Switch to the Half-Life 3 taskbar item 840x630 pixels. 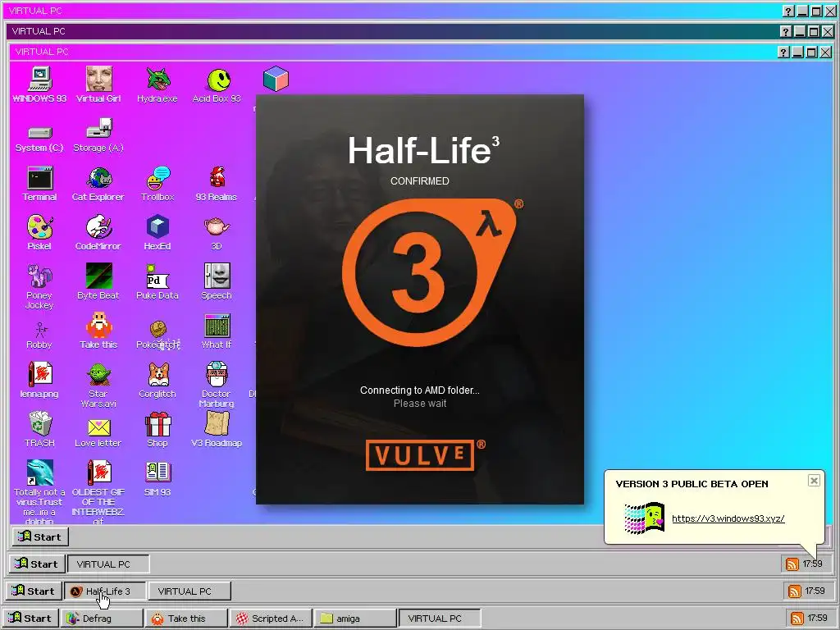[105, 591]
